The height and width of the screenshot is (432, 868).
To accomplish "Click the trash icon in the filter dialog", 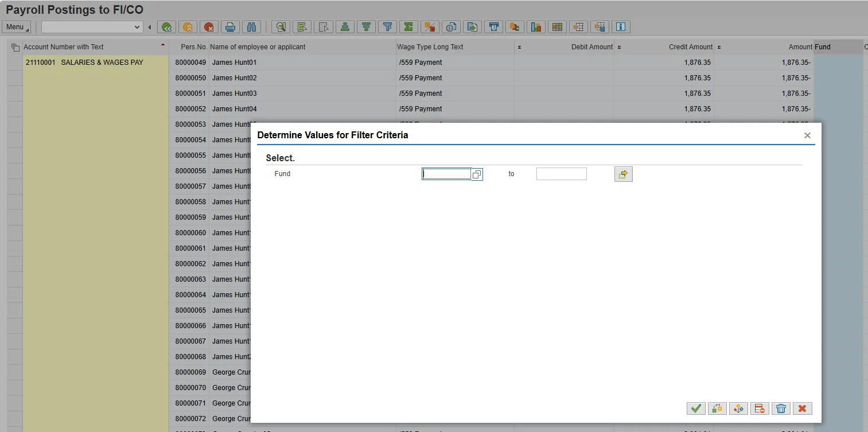I will pyautogui.click(x=781, y=408).
